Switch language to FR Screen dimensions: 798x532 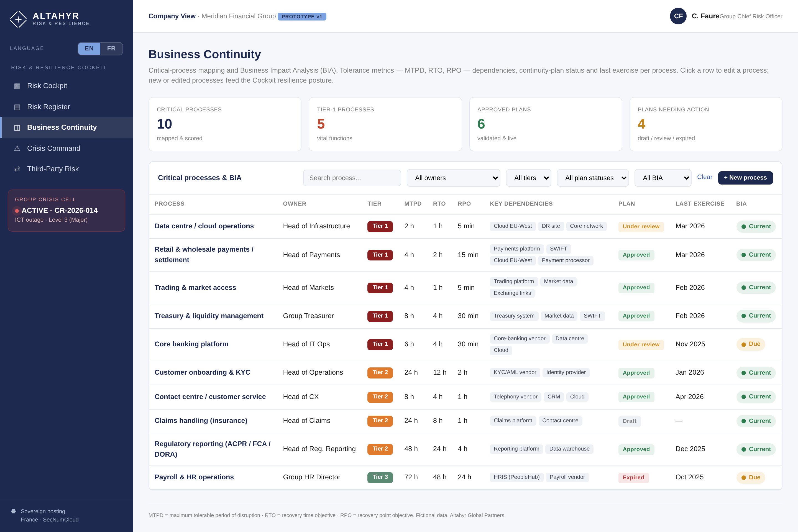tap(111, 48)
